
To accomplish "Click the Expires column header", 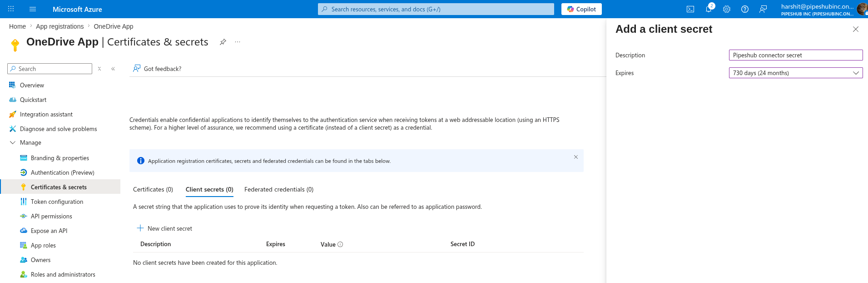I will tap(276, 244).
